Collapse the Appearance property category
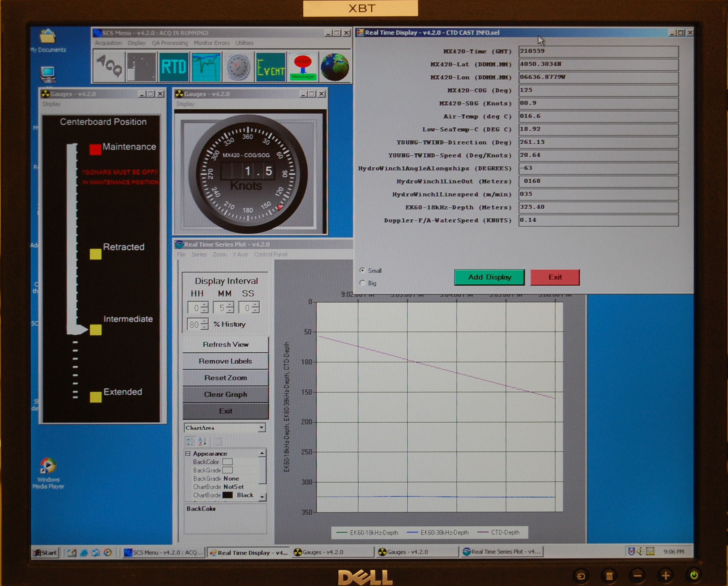 click(x=188, y=453)
